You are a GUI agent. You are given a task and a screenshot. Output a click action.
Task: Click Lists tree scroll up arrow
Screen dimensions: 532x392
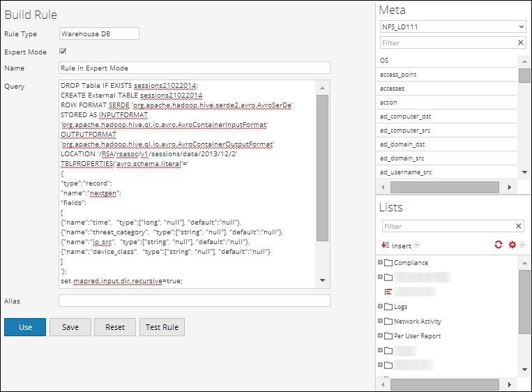click(524, 263)
